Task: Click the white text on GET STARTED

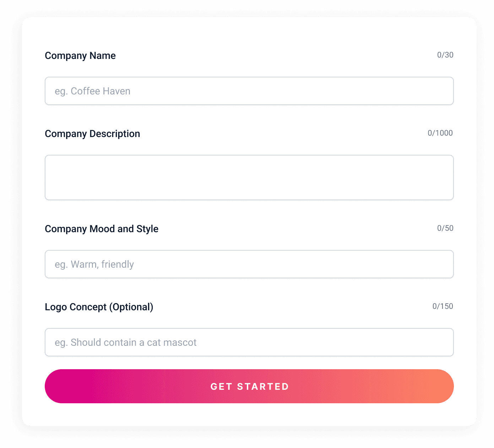Action: tap(250, 387)
